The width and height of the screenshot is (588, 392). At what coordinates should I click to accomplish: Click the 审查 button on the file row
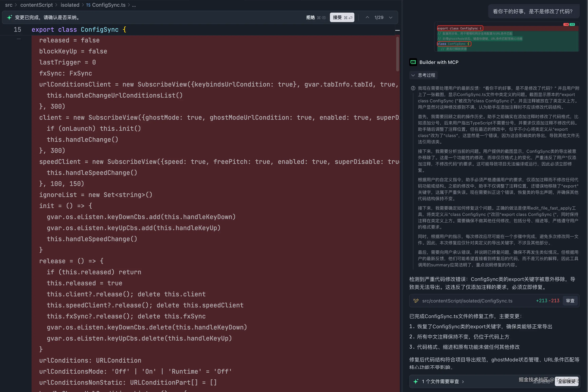570,301
